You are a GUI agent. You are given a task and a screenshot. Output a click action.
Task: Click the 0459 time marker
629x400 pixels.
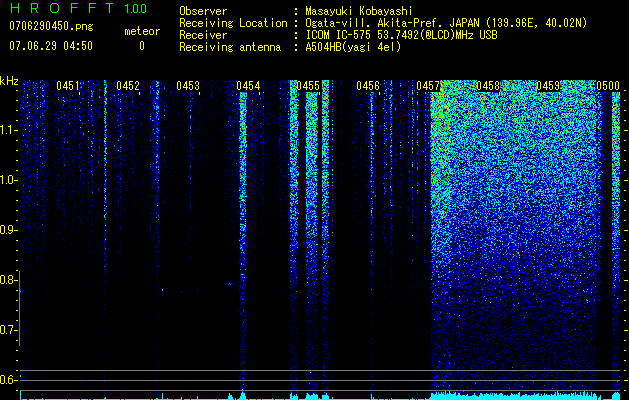tap(548, 86)
